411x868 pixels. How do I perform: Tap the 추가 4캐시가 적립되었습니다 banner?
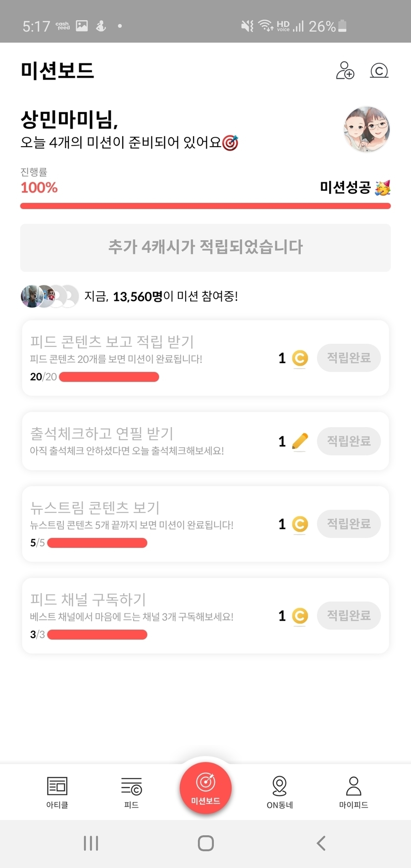click(x=205, y=247)
